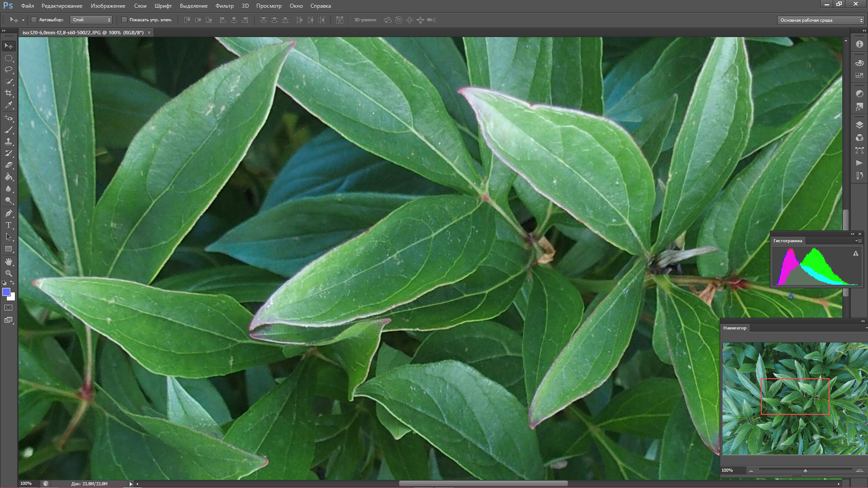This screenshot has height=488, width=868.
Task: Enable the Автовыбор checkbox
Action: tap(34, 20)
